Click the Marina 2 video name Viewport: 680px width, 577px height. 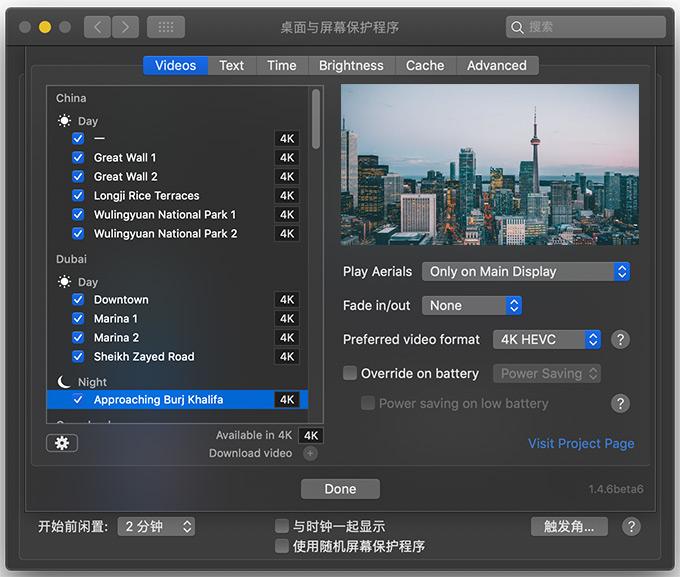(x=117, y=338)
